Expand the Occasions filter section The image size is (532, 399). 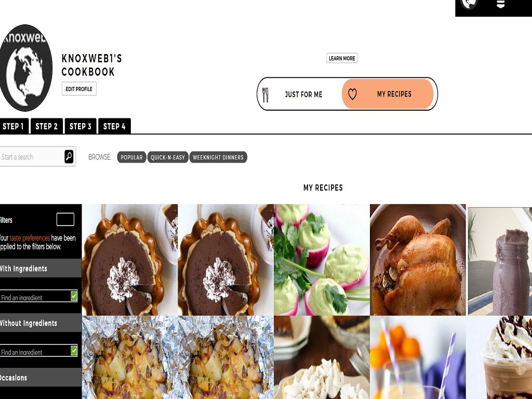point(41,378)
